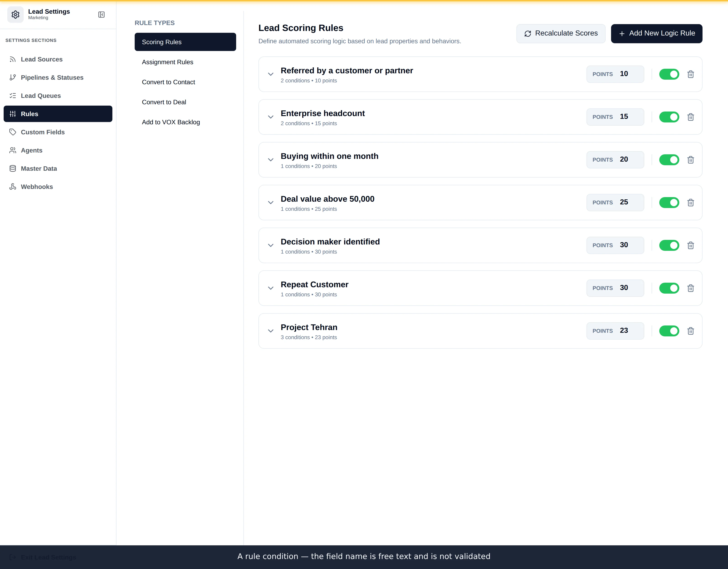Disable the Enterprise headcount rule toggle

coord(669,117)
